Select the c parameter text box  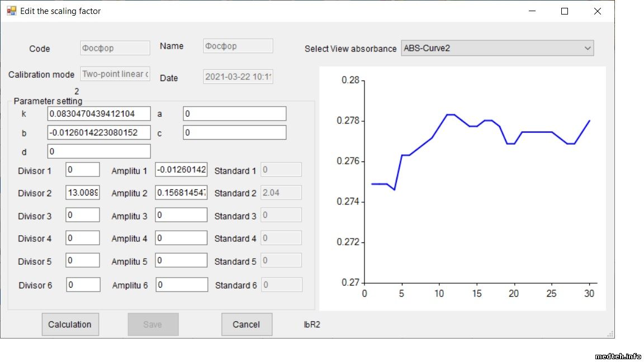[234, 132]
